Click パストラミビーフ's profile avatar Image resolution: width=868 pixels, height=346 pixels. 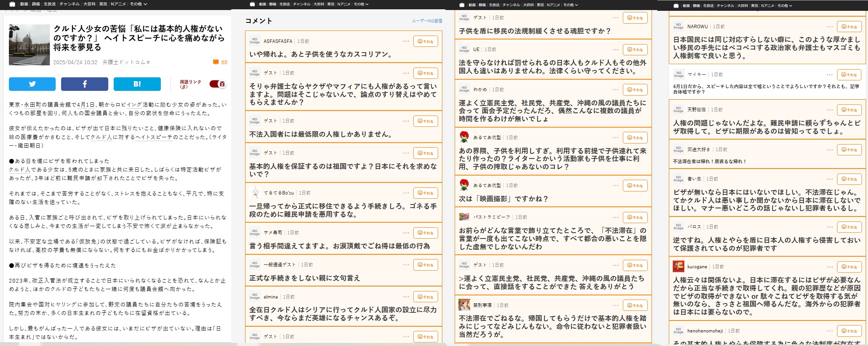click(x=464, y=217)
